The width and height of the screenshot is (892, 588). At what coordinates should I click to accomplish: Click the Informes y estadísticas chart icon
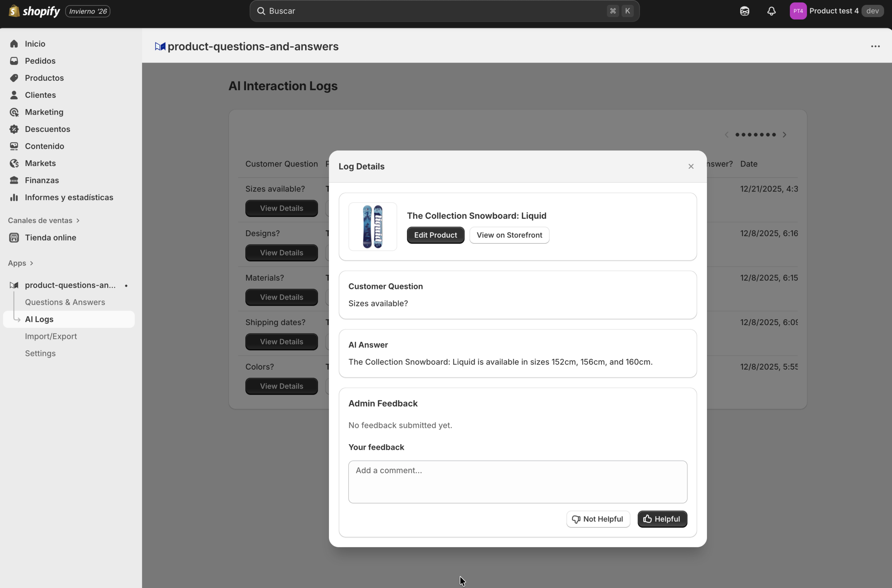click(x=14, y=197)
